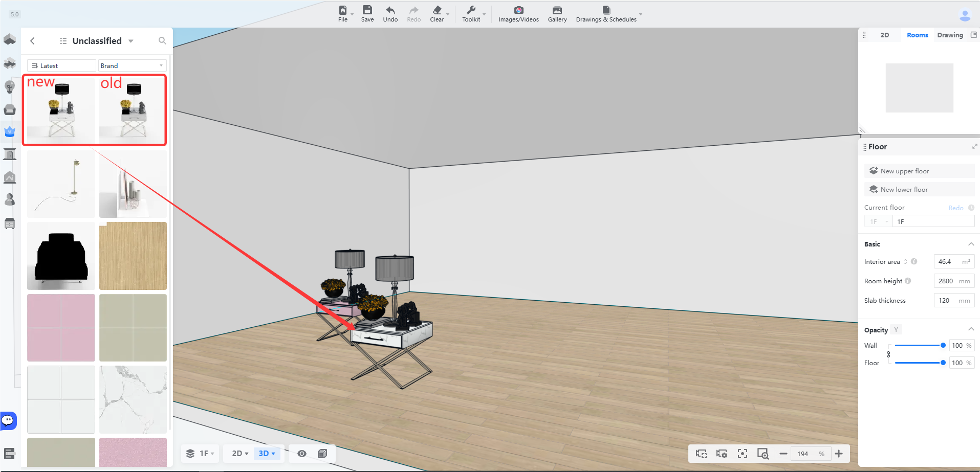980x472 pixels.
Task: Collapse the Basic section
Action: [971, 244]
